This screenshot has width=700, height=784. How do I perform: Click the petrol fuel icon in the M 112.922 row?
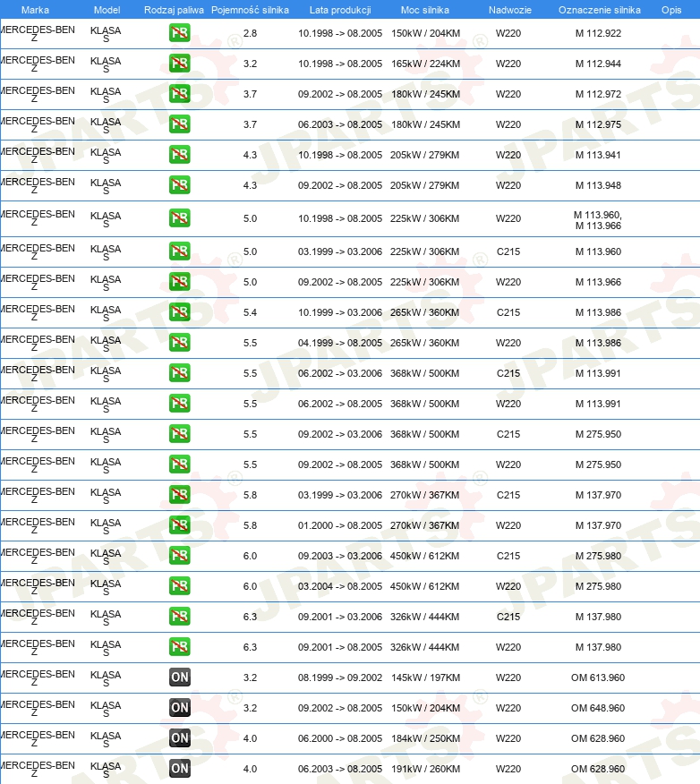coord(180,33)
